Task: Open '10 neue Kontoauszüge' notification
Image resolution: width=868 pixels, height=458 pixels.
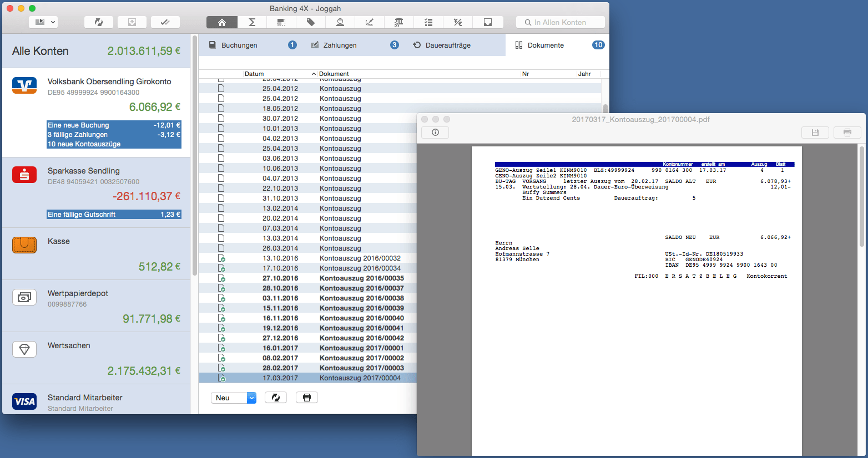Action: click(x=114, y=144)
